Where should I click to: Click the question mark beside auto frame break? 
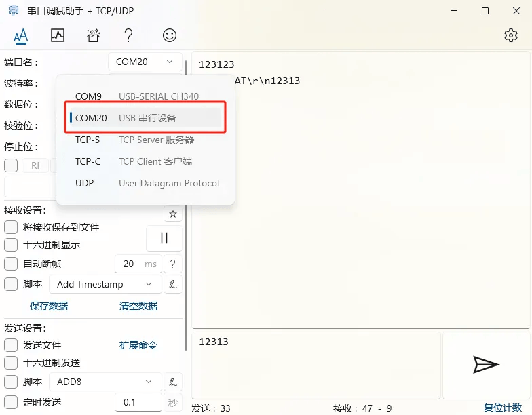[x=173, y=264]
